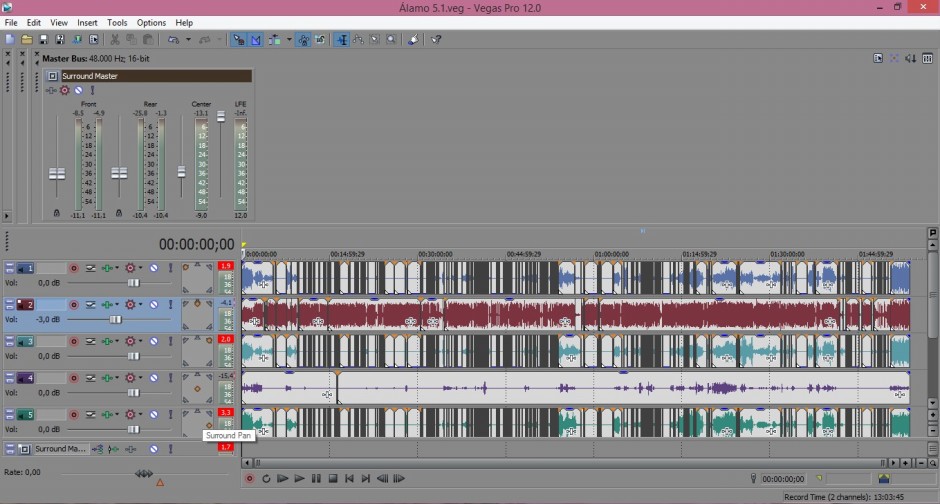This screenshot has height=504, width=940.
Task: Open the File menu
Action: (11, 23)
